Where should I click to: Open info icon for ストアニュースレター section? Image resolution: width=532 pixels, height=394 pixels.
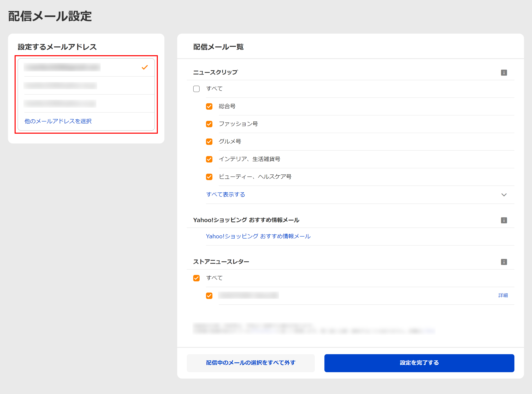tap(504, 262)
